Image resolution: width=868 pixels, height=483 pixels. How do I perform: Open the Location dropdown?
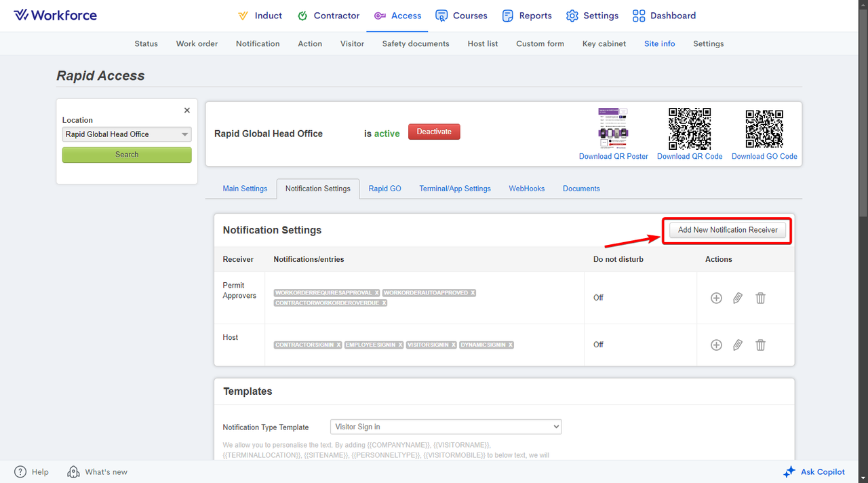[127, 134]
